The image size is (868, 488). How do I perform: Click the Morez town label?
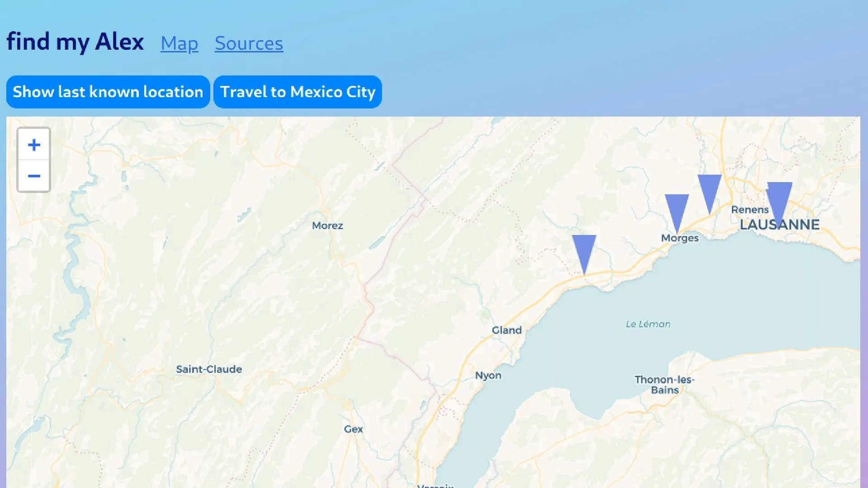(327, 225)
